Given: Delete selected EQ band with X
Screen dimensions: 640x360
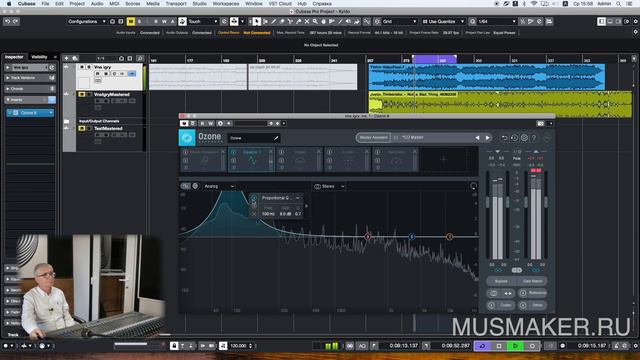Looking at the screenshot, I should point(254,213).
